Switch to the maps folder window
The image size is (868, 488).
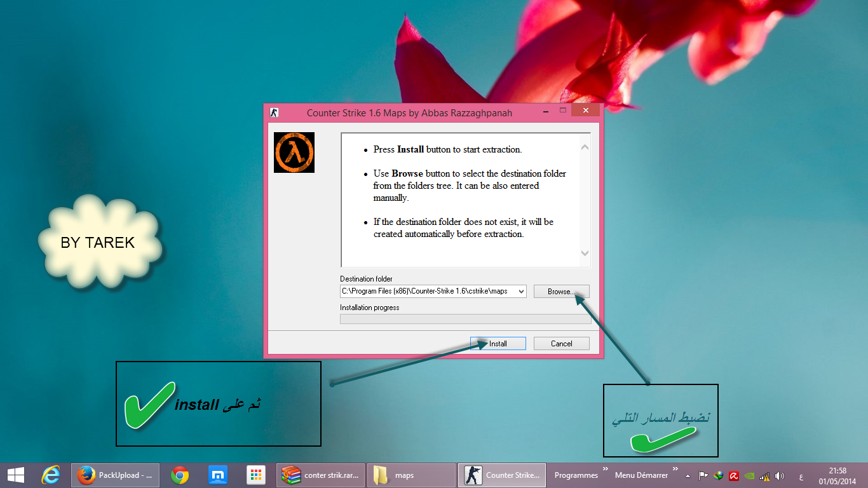point(411,475)
